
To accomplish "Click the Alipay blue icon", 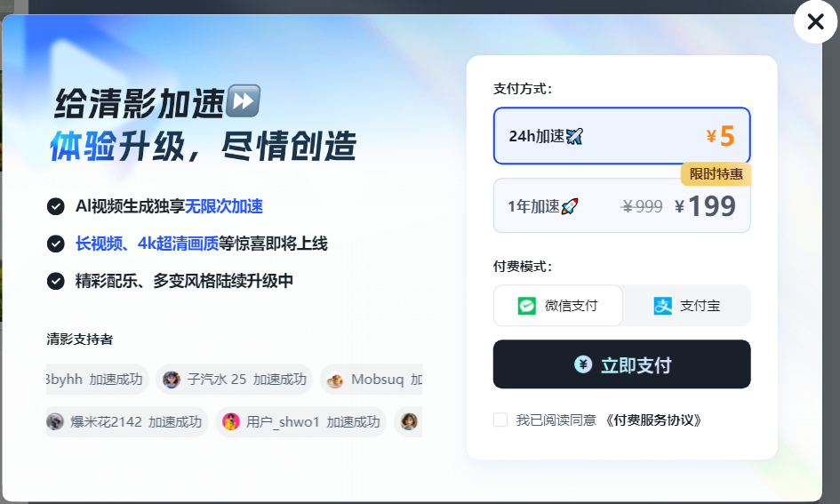I will pyautogui.click(x=663, y=306).
